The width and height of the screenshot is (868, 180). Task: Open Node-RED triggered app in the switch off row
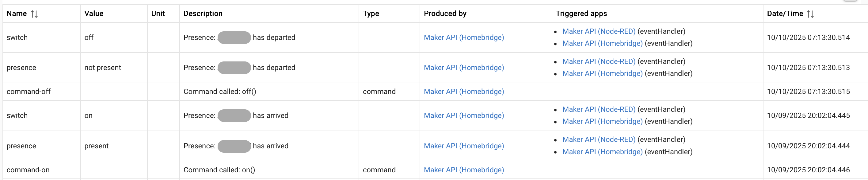coord(598,31)
